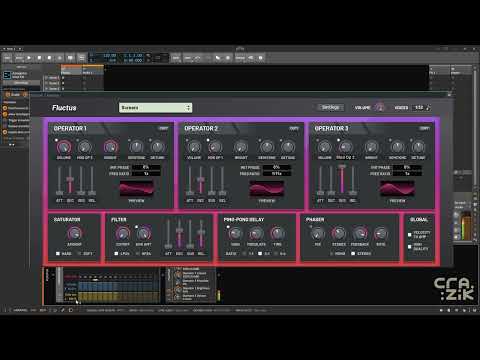Click Operator 3 Detune knob
This screenshot has height=360, width=480.
[x=418, y=147]
